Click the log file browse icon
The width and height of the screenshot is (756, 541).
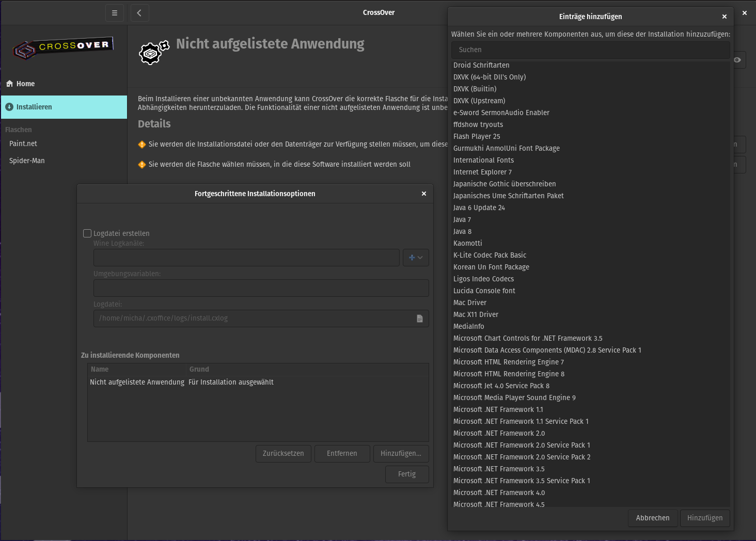point(420,319)
